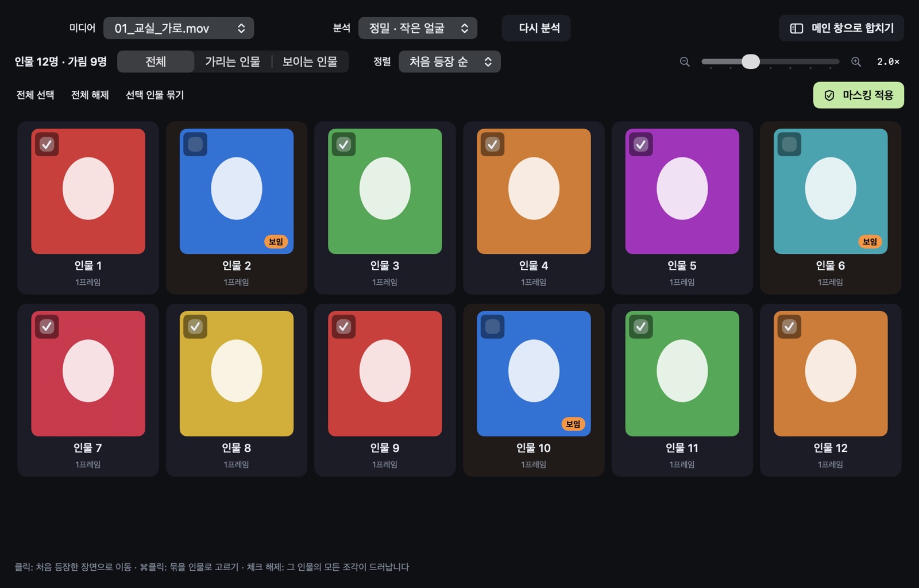
Task: Check the 인물 6 checkbox
Action: [789, 144]
